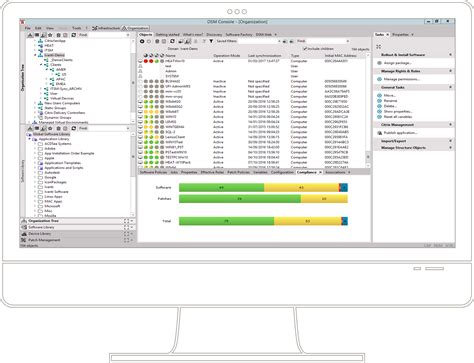The height and width of the screenshot is (363, 474).
Task: Click the Show properties link
Action: click(x=398, y=111)
